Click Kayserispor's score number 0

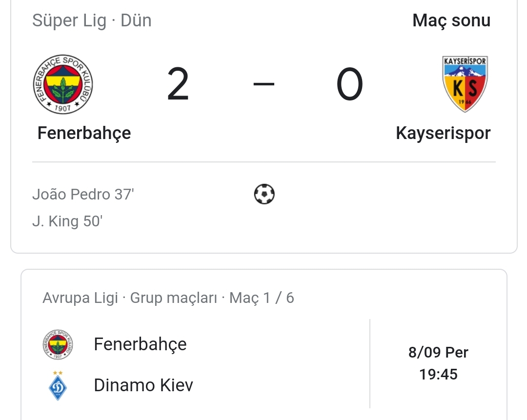[x=349, y=84]
